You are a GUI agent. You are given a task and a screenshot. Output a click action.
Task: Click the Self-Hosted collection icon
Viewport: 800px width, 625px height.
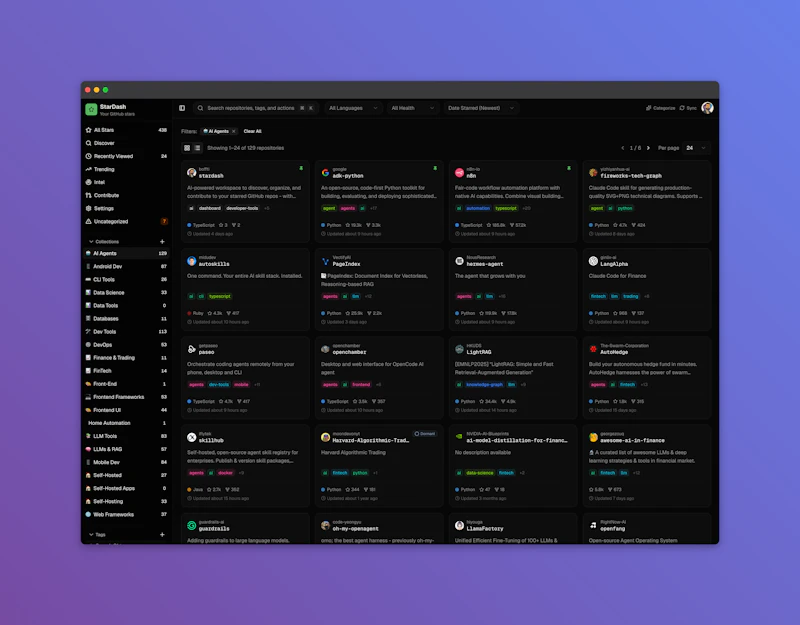click(88, 476)
